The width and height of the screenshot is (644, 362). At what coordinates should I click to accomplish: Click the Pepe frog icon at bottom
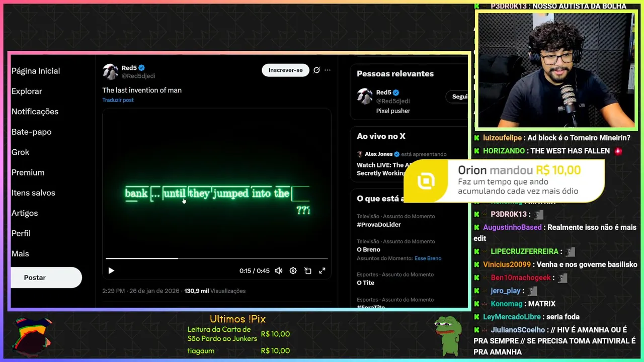(448, 335)
